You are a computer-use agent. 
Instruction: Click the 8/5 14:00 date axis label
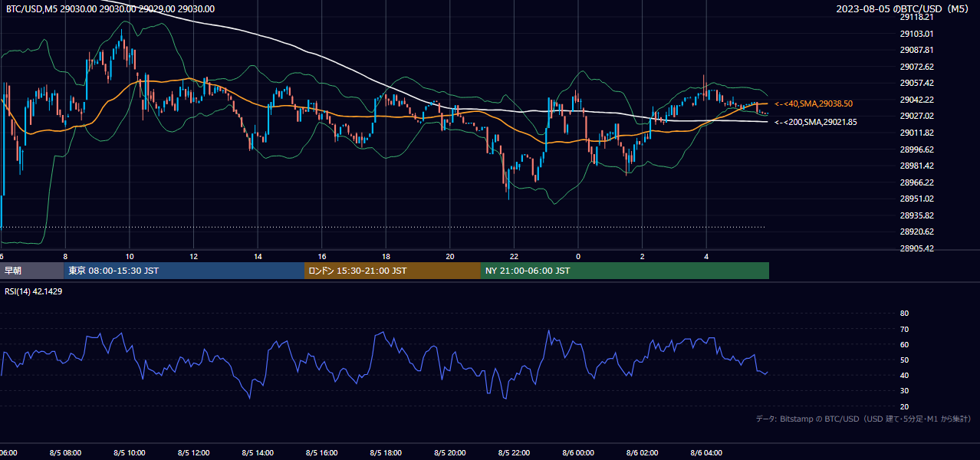pos(258,453)
